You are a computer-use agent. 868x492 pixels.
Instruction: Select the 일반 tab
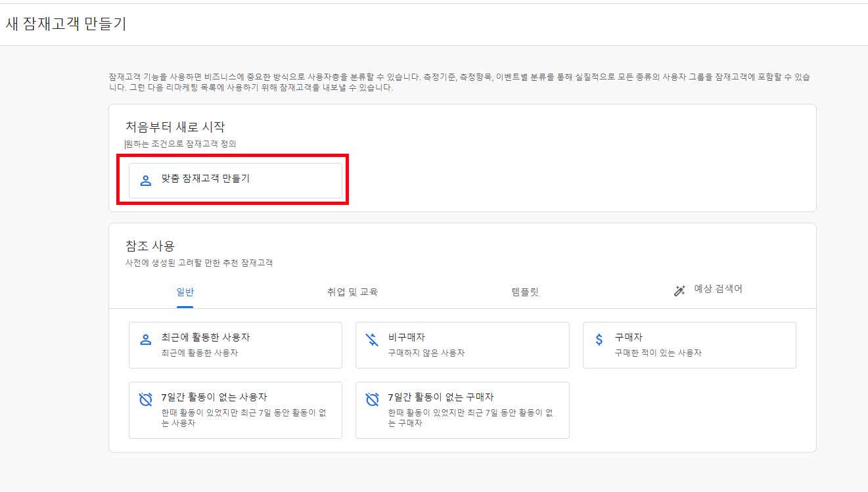tap(185, 292)
